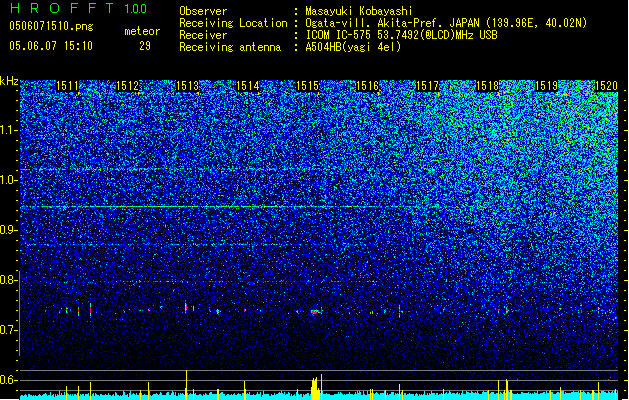Image resolution: width=629 pixels, height=400 pixels.
Task: Click the Receiving antenna label
Action: pyautogui.click(x=230, y=47)
